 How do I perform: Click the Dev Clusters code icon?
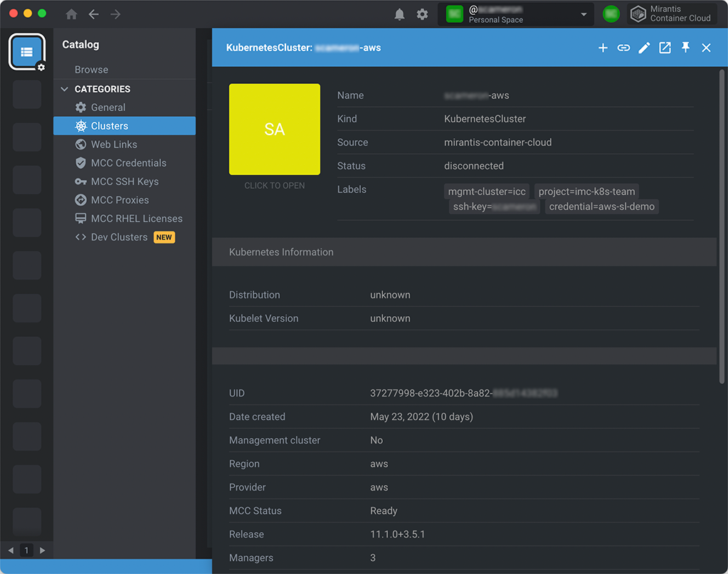81,237
